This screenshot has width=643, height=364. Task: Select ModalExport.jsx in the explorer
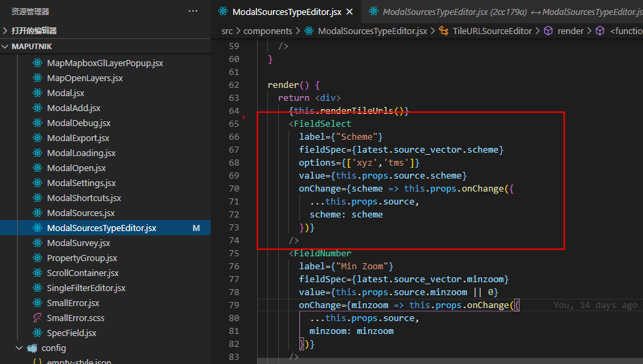[x=78, y=138]
